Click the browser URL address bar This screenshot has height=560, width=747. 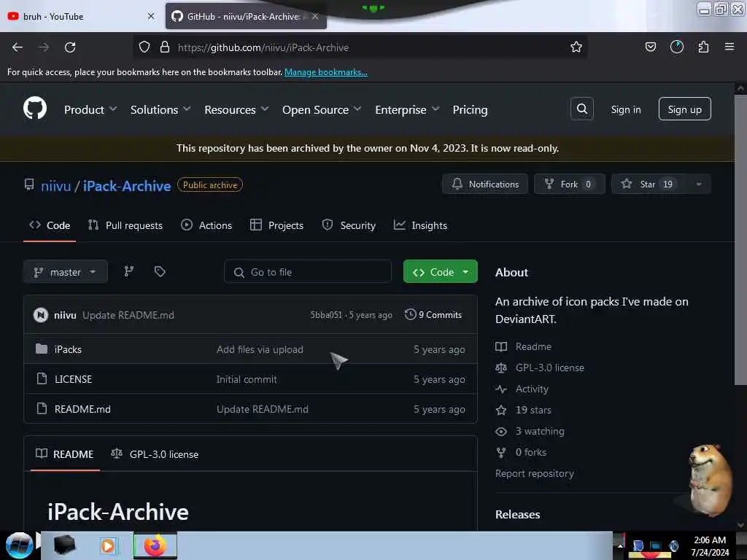pos(362,47)
